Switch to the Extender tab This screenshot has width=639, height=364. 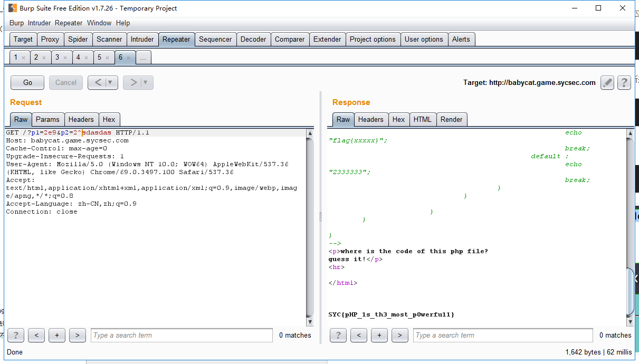tap(327, 39)
